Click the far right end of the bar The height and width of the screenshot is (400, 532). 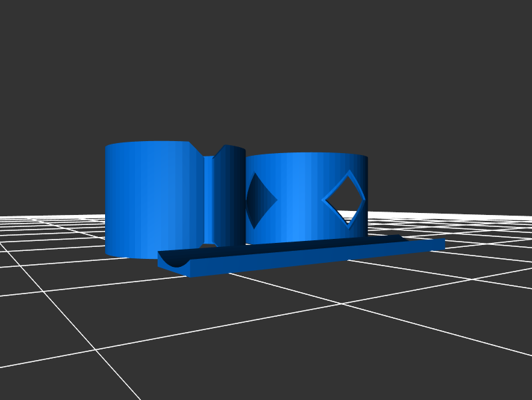439,244
